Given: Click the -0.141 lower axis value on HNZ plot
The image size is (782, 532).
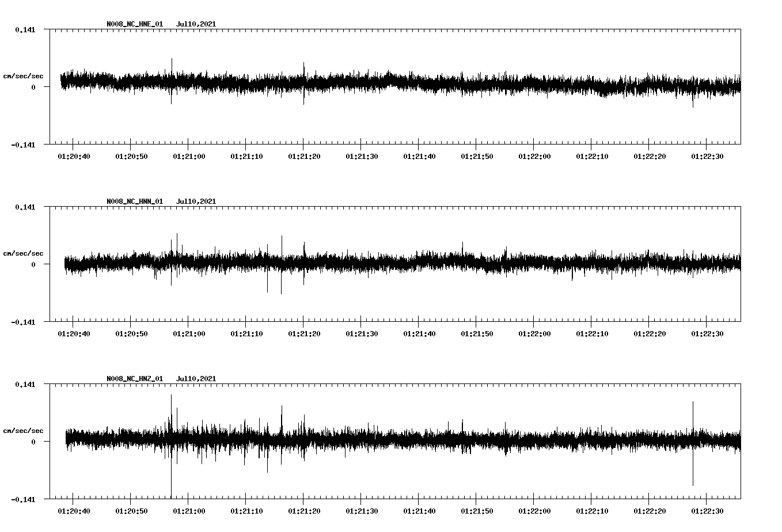Looking at the screenshot, I should pyautogui.click(x=23, y=500).
